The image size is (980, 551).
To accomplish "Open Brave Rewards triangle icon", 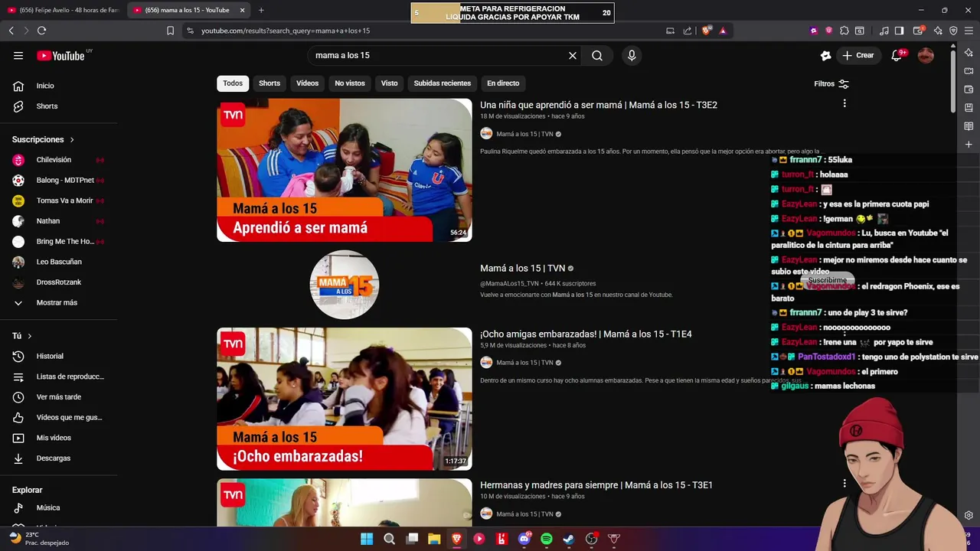I will tap(723, 31).
